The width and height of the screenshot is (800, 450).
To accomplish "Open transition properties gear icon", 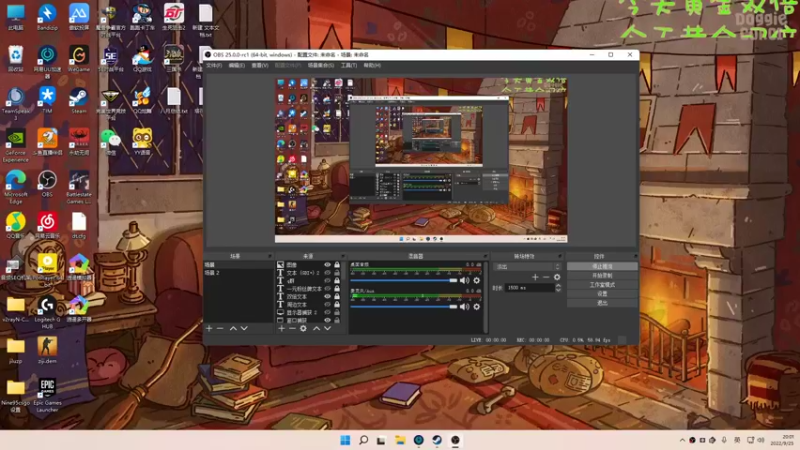I will pyautogui.click(x=557, y=277).
